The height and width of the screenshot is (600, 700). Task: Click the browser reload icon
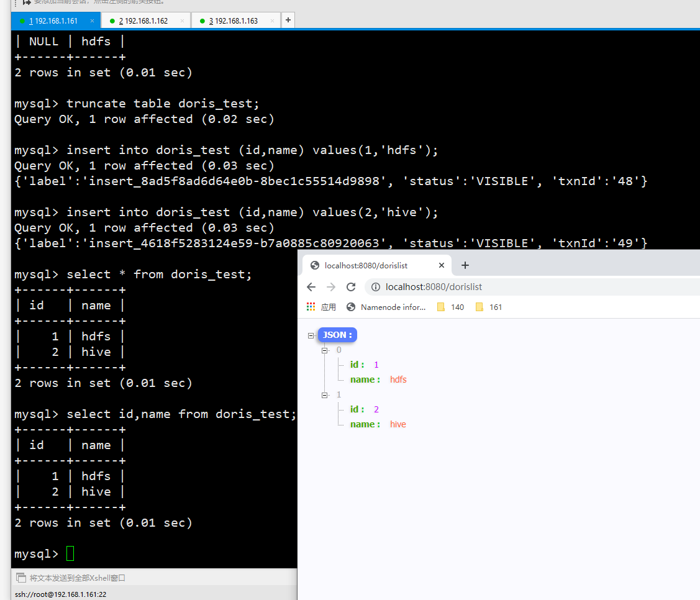point(350,286)
